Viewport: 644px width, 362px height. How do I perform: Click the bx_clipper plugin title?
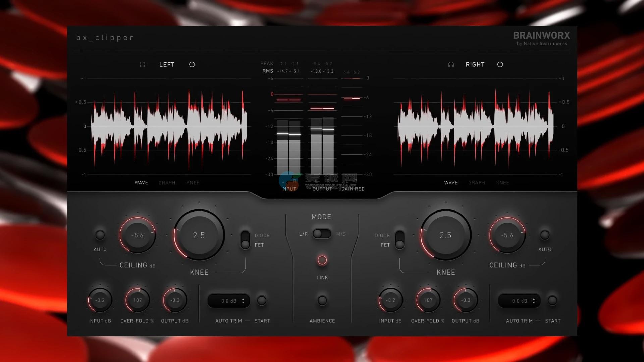pos(105,38)
